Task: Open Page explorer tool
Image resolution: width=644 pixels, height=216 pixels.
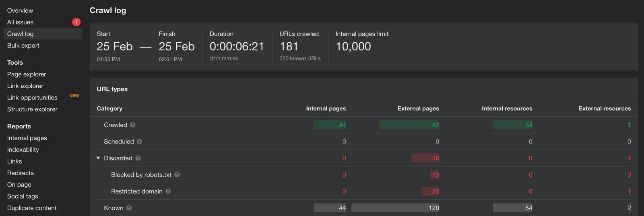Action: [27, 74]
